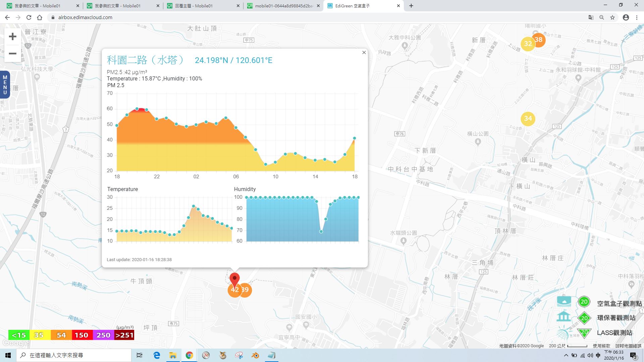Switch to first 我參與的文章 Mobile01 tab
Image resolution: width=644 pixels, height=362 pixels.
point(42,6)
